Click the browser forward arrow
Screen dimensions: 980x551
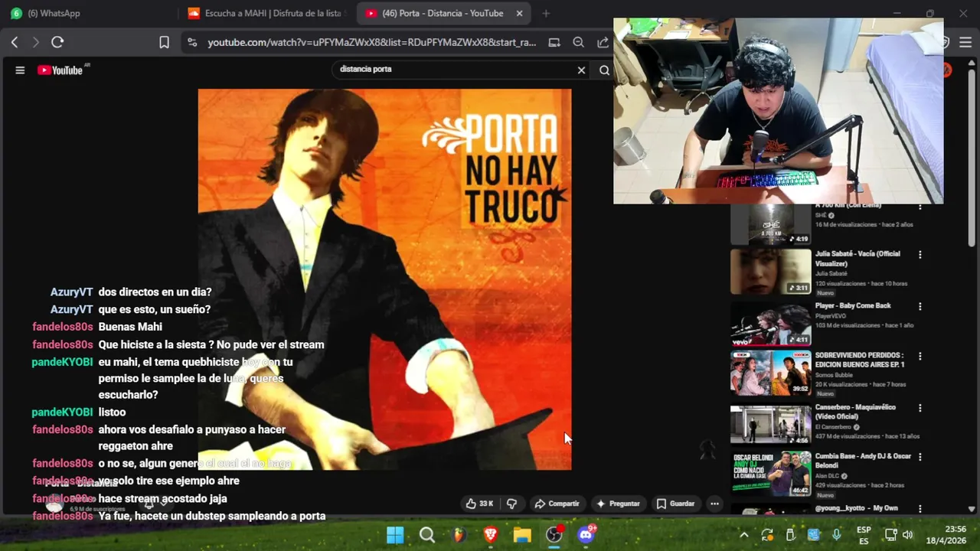coord(35,42)
